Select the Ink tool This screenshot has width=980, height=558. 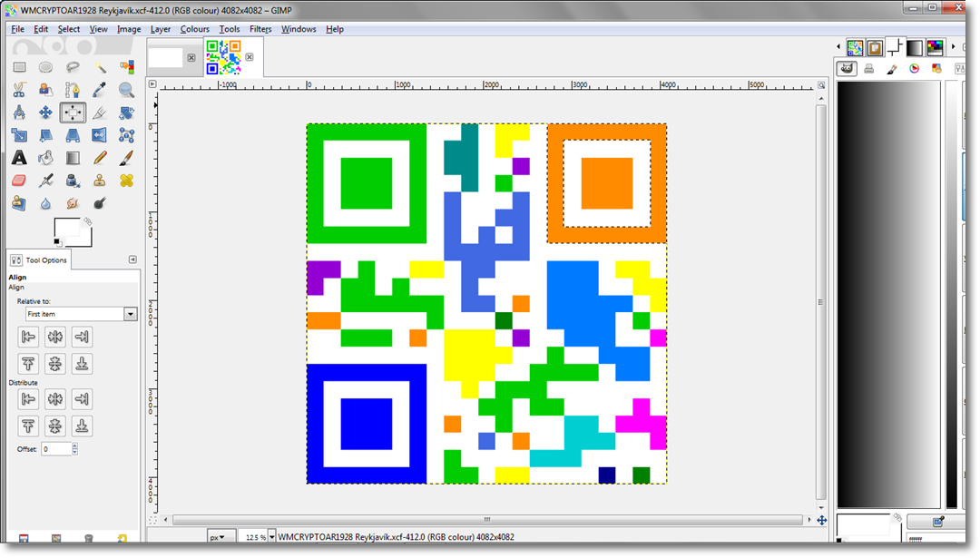(73, 181)
